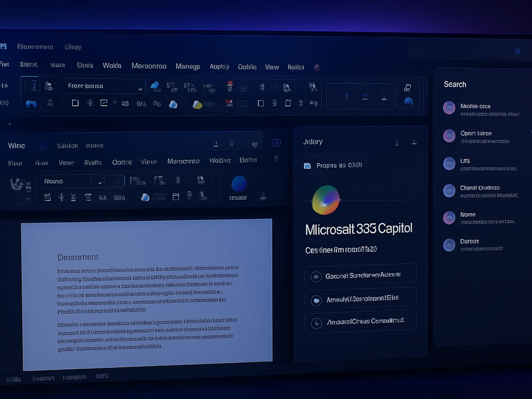
Task: Click the blue controller-shaped icon at toolbar left
Action: [31, 104]
